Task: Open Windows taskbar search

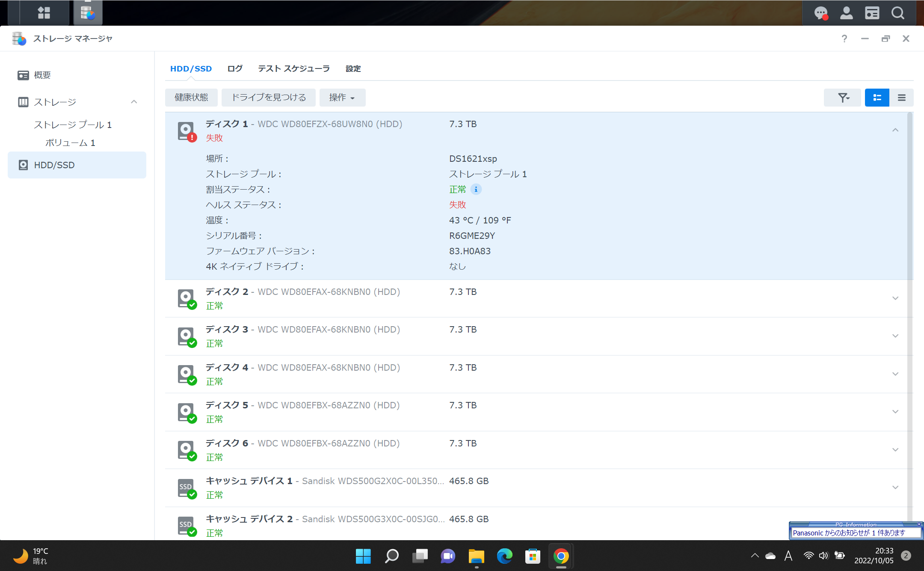Action: (391, 556)
